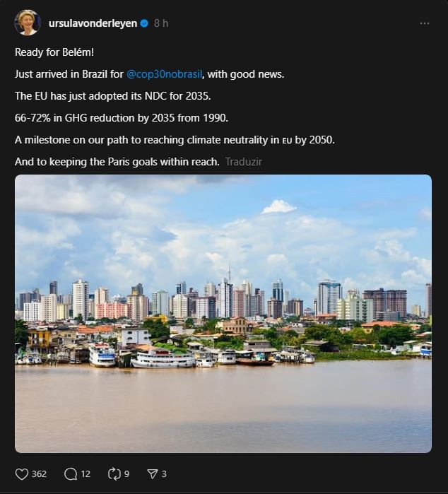Click the 9 reposts count
The image size is (448, 494).
coord(126,474)
